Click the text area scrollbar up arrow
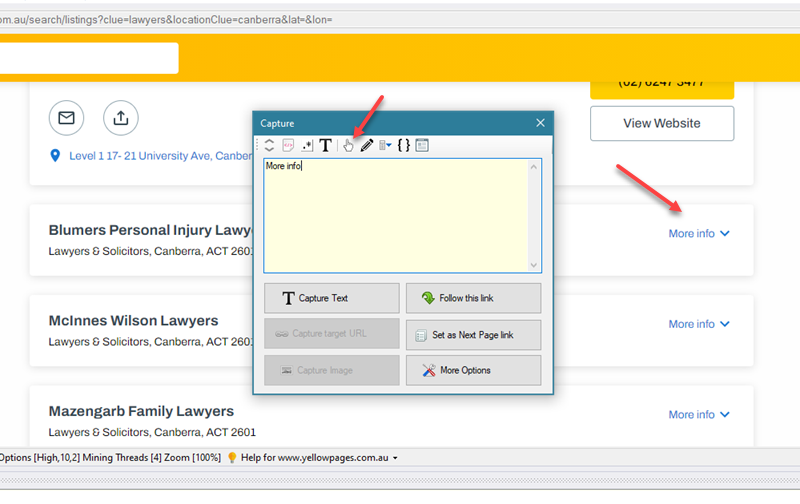Viewport: 800px width, 504px height. click(x=534, y=167)
